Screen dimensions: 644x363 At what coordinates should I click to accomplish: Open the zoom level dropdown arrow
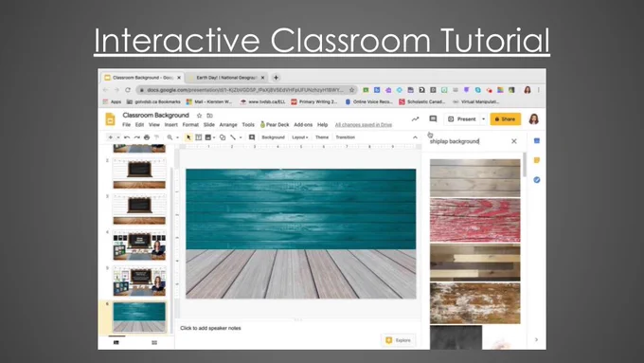point(177,137)
